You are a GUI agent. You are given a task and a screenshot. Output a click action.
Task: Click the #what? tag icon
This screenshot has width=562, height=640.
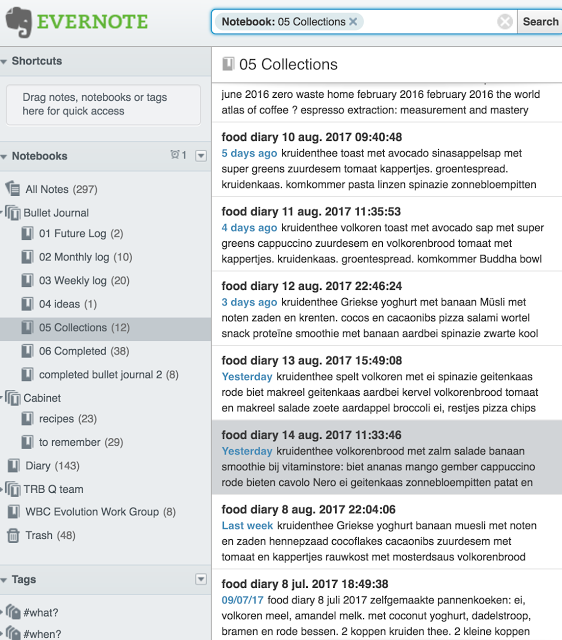[x=13, y=612]
